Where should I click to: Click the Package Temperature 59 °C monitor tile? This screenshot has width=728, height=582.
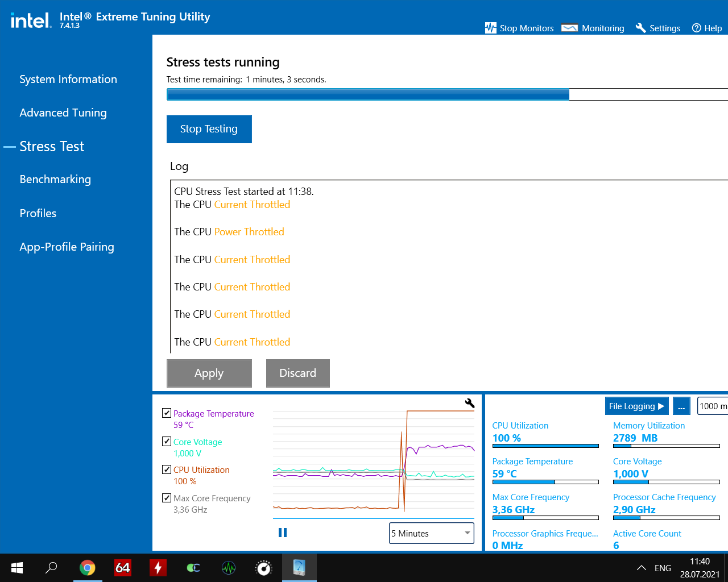click(545, 472)
